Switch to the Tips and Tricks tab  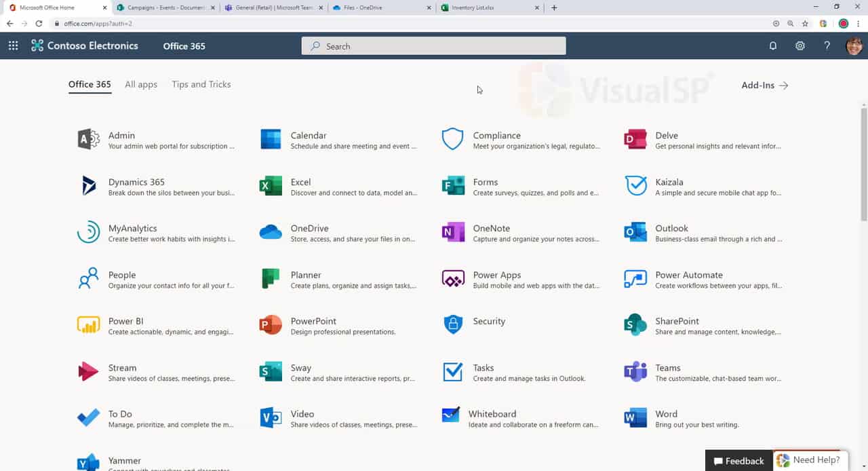click(201, 85)
